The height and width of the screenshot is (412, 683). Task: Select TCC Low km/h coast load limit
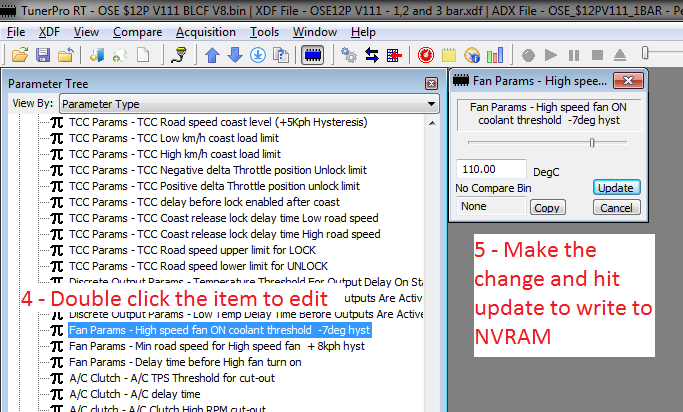(x=174, y=138)
